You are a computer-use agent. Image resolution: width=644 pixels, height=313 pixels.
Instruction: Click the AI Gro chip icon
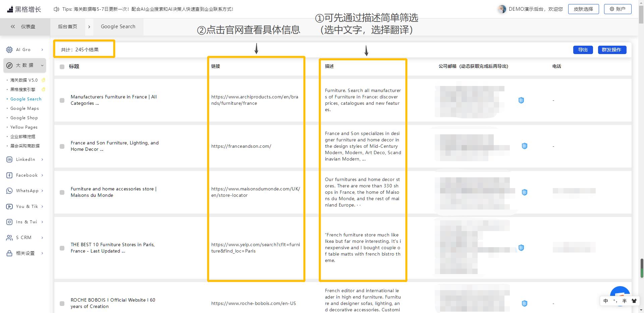coord(9,50)
